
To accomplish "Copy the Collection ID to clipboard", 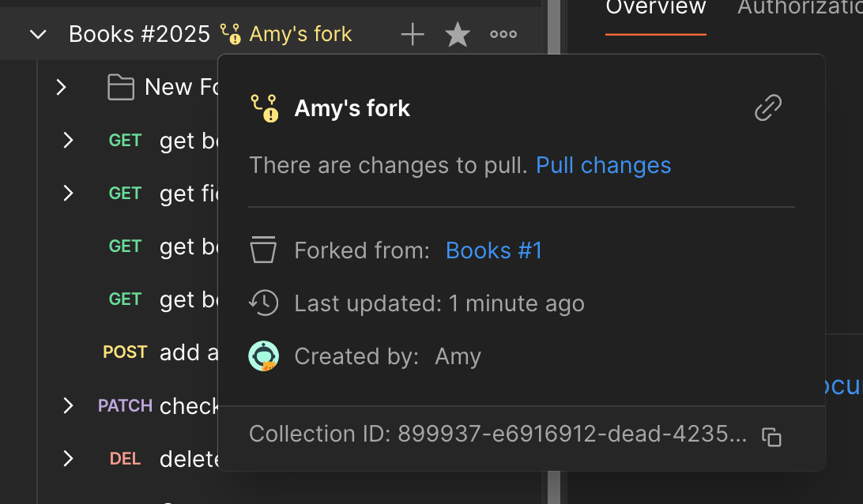I will tap(771, 436).
